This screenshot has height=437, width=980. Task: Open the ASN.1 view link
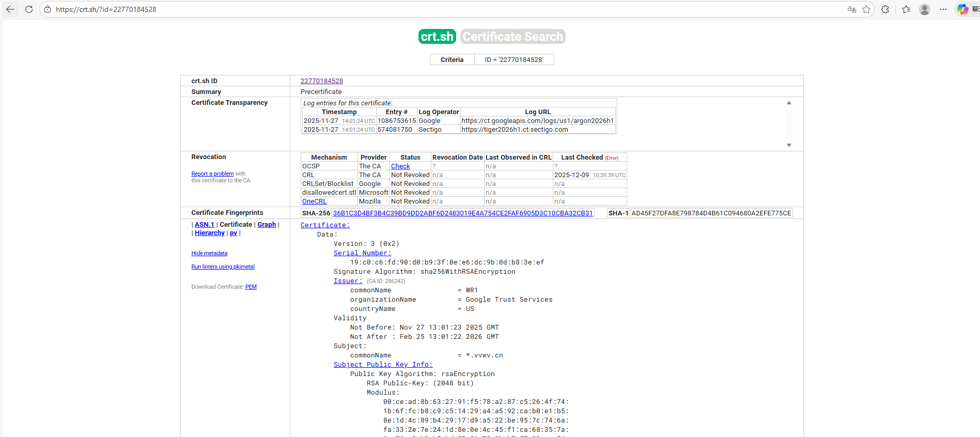204,225
